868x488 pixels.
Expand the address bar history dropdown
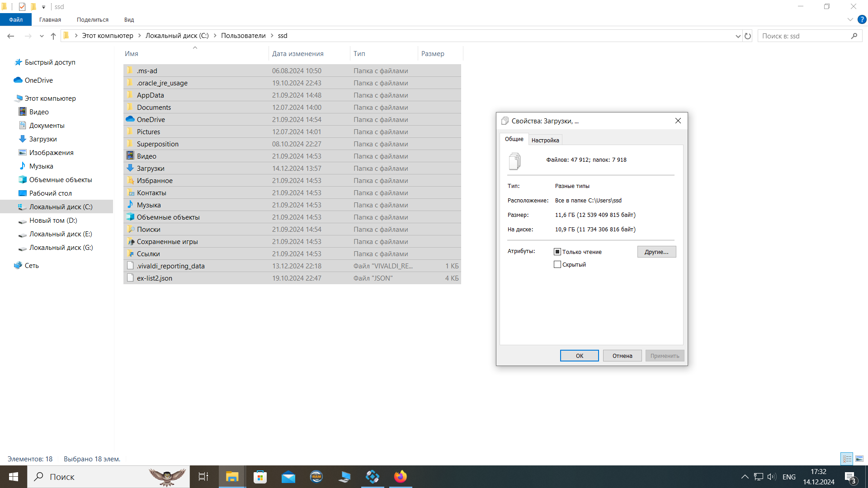click(x=738, y=36)
